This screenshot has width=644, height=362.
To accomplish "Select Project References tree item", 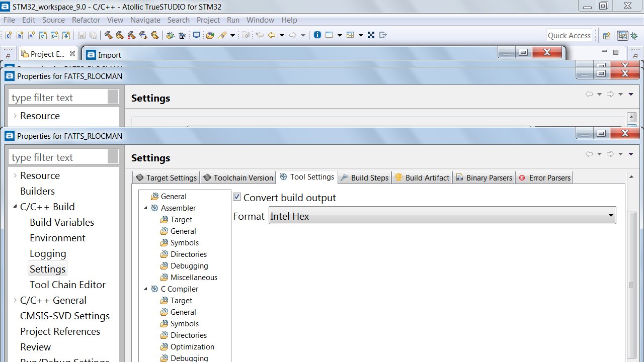I will (60, 331).
